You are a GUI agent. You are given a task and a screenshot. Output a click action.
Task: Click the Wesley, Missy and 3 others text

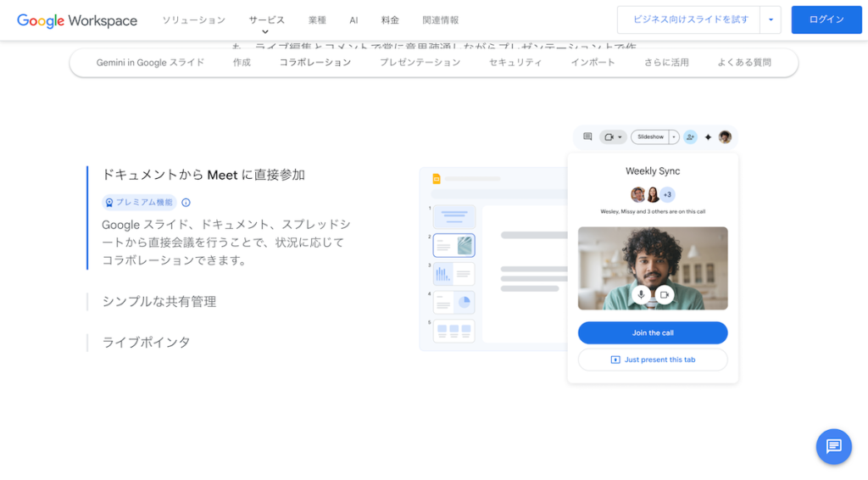click(653, 211)
